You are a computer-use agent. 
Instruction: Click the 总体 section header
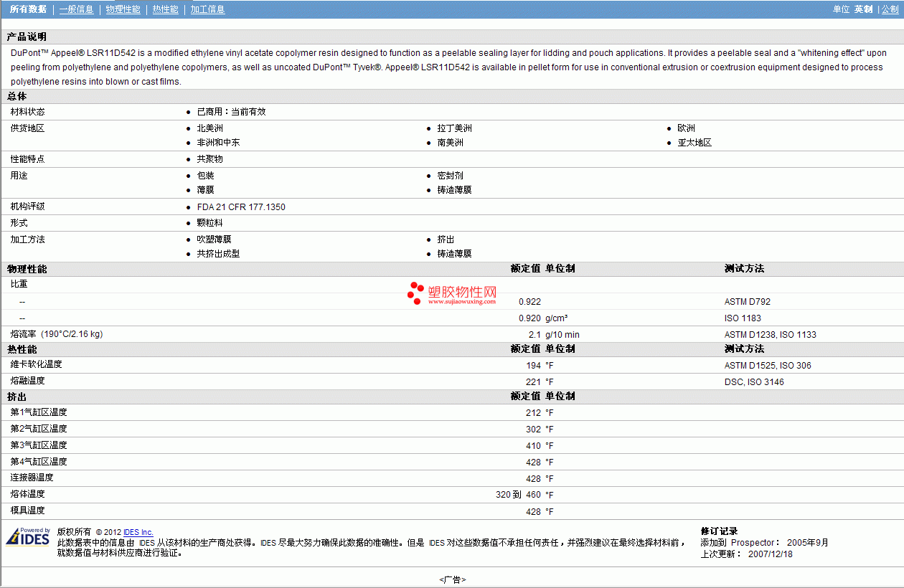17,96
